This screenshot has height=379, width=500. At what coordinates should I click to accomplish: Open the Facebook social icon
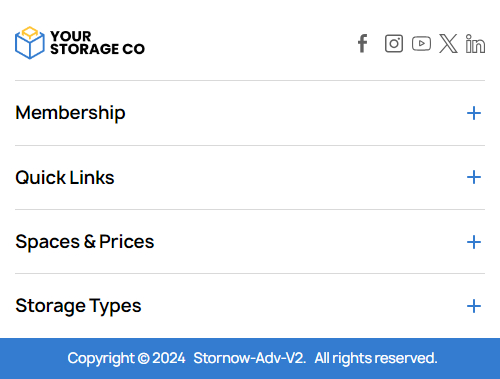[362, 44]
